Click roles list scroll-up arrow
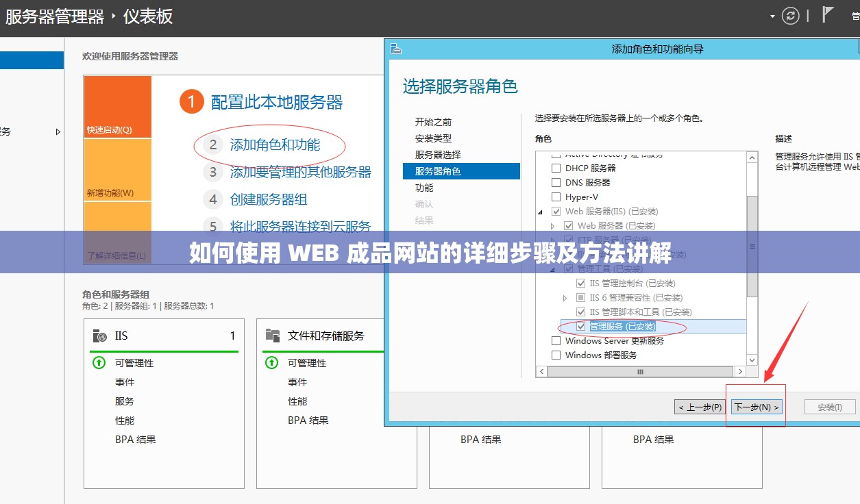860x504 pixels. 752,157
